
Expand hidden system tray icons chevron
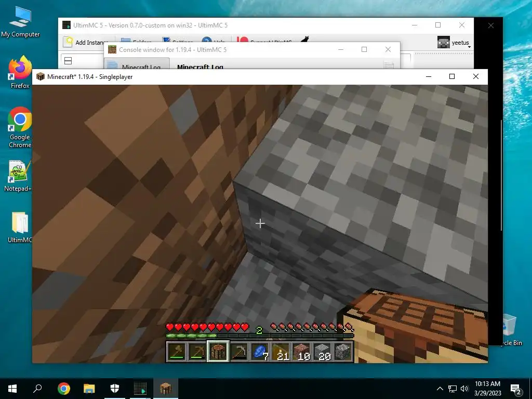tap(440, 389)
